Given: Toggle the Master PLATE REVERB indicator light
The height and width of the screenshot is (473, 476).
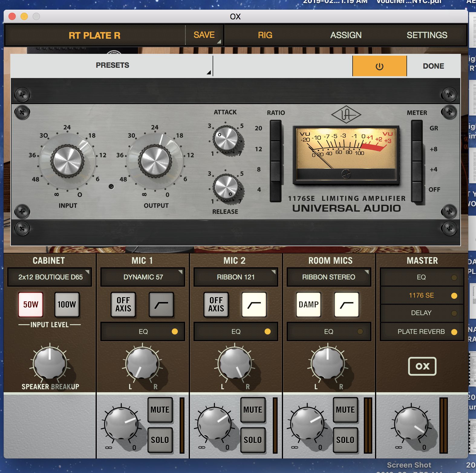Looking at the screenshot, I should (x=454, y=332).
